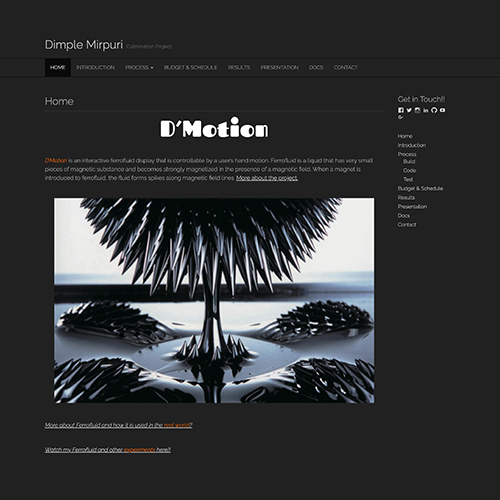The width and height of the screenshot is (500, 500).
Task: Open the Google Plus icon
Action: [401, 117]
